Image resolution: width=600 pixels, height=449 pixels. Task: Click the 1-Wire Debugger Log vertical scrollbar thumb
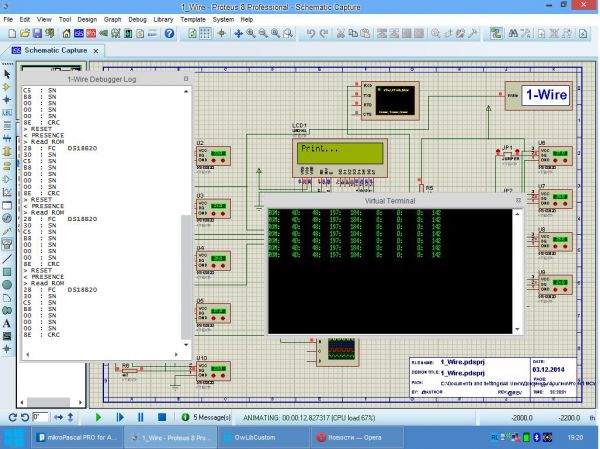coord(186,277)
